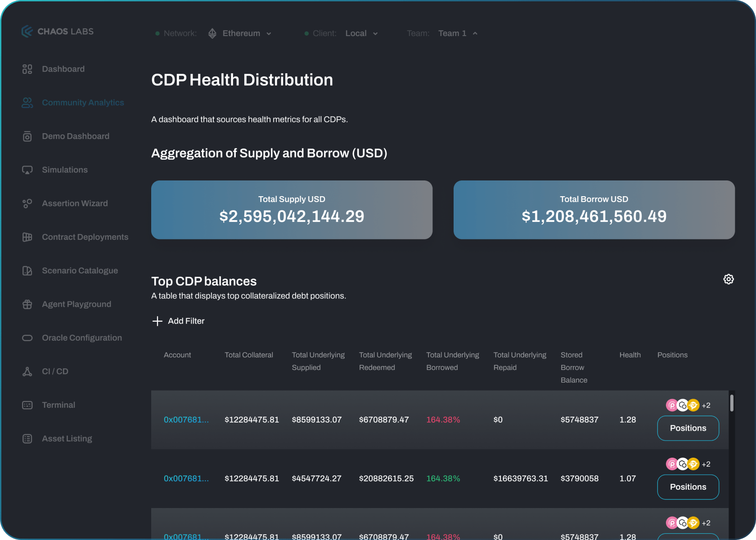
Task: Click the $16639763.31 repaid value
Action: coord(521,478)
